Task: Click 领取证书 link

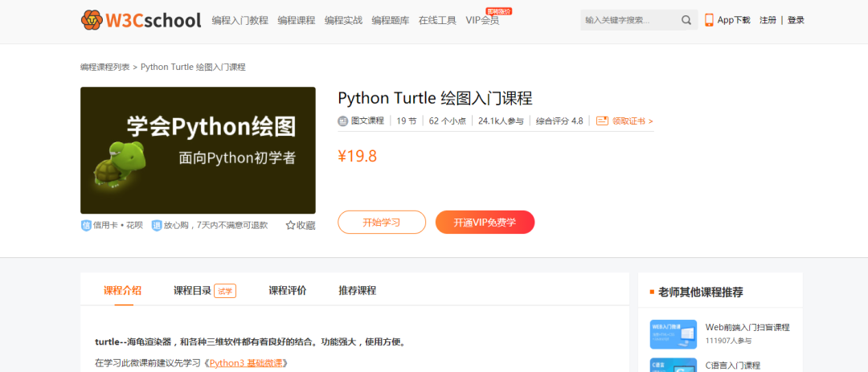Action: point(633,121)
